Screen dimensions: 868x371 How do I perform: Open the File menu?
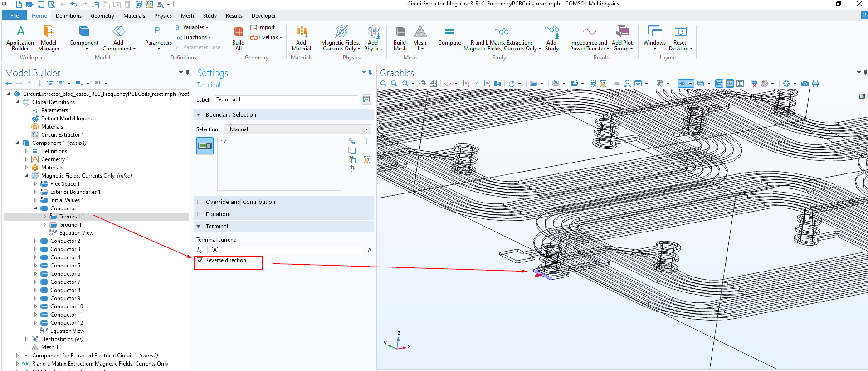[15, 16]
